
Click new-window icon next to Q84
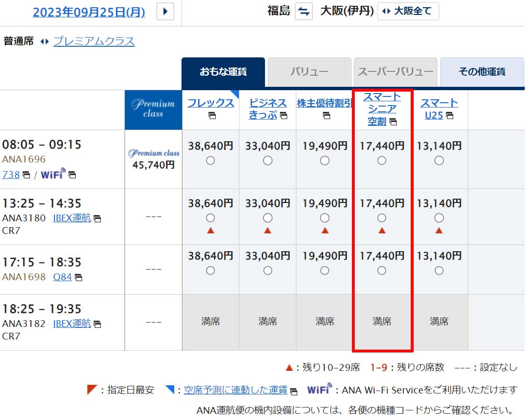point(78,278)
